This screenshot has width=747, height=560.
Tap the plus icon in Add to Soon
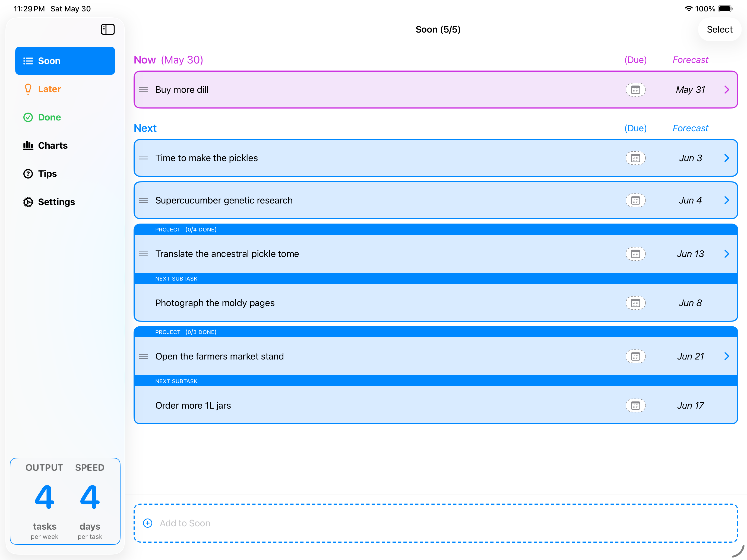(148, 523)
